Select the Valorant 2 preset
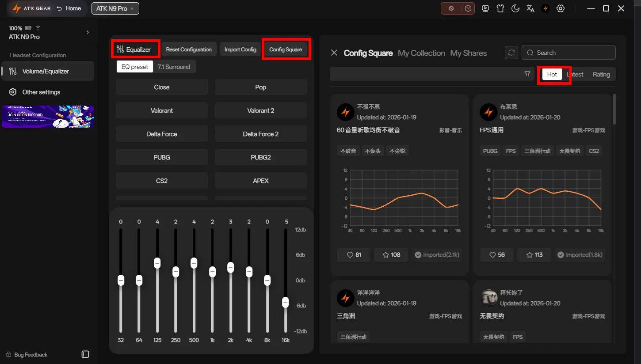Screen dimensions: 641x364 (261, 110)
